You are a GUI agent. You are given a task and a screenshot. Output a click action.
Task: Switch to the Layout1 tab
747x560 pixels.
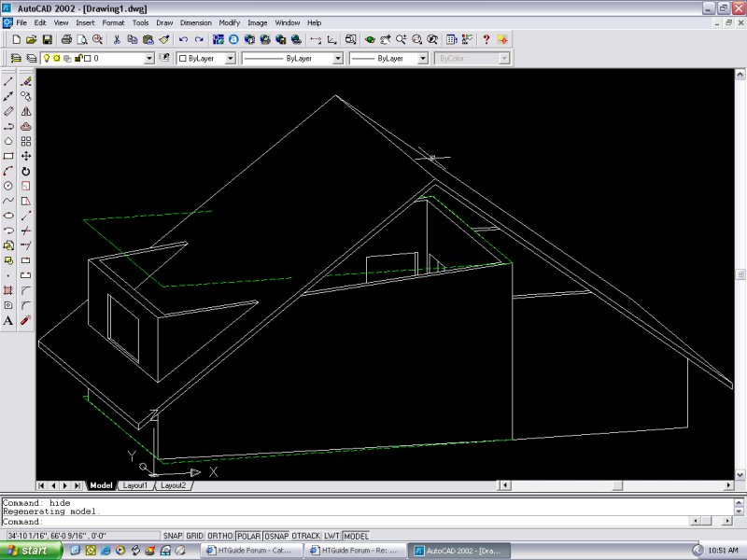[x=134, y=485]
